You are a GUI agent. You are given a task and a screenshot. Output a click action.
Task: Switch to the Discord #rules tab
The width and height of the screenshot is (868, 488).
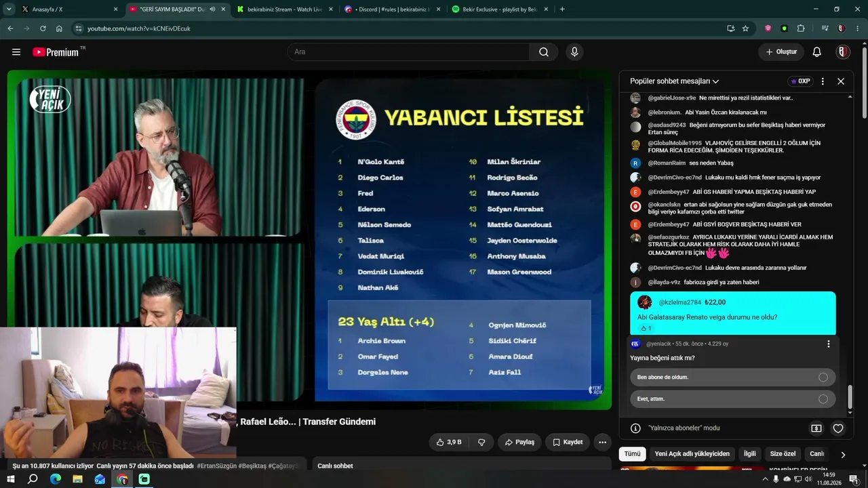pos(393,9)
